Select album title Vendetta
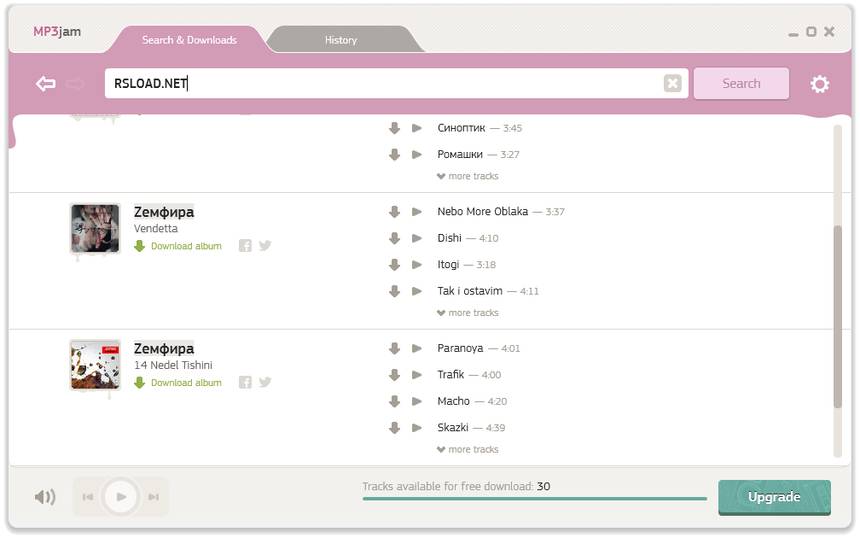The image size is (860, 538). (156, 228)
